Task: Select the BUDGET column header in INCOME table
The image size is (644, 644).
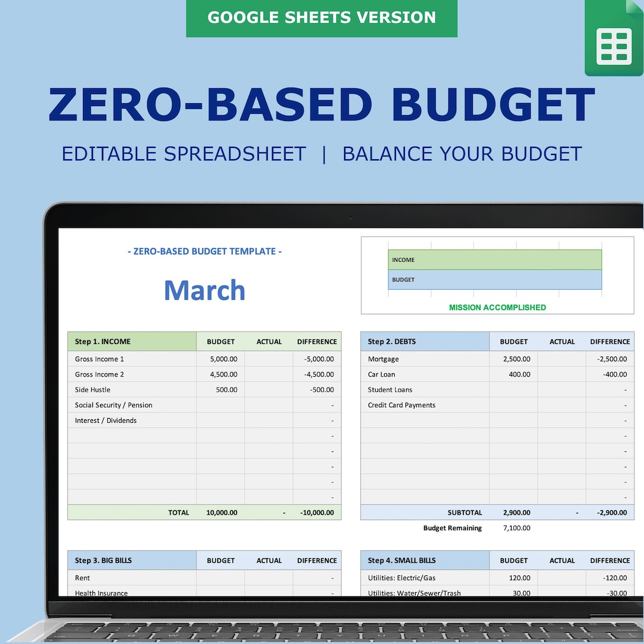Action: tap(221, 341)
